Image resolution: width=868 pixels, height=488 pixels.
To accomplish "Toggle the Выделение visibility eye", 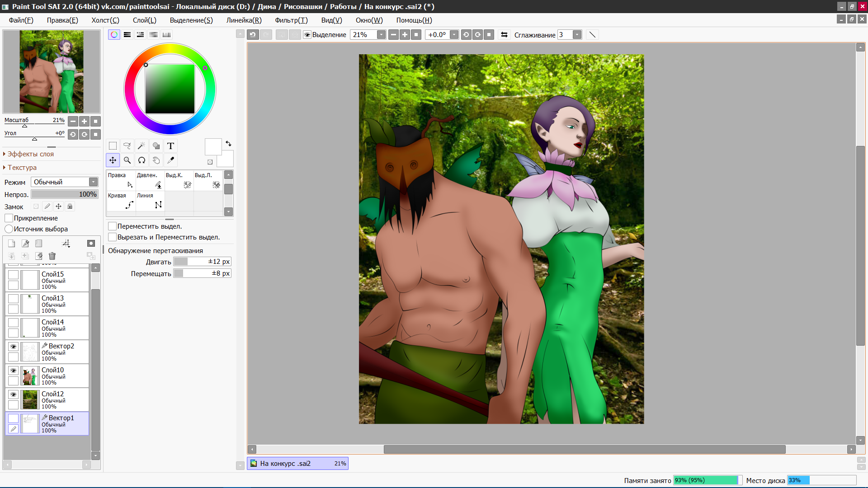I will [x=307, y=35].
